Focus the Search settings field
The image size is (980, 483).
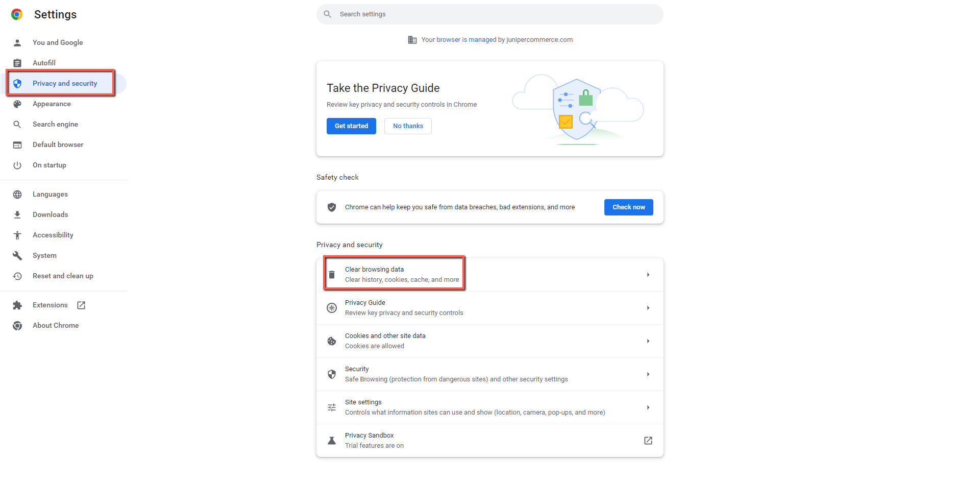pyautogui.click(x=490, y=14)
